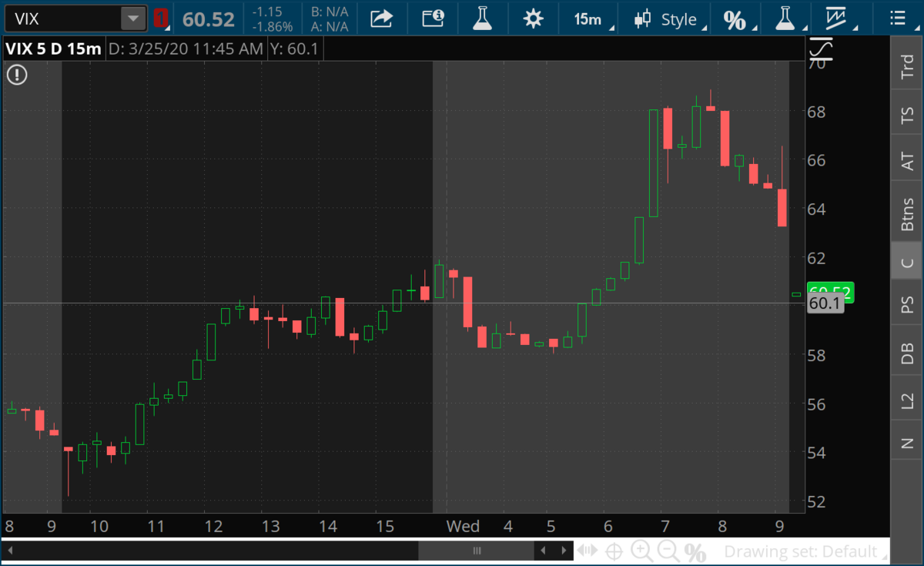Open the second flask icon dropdown

786,18
